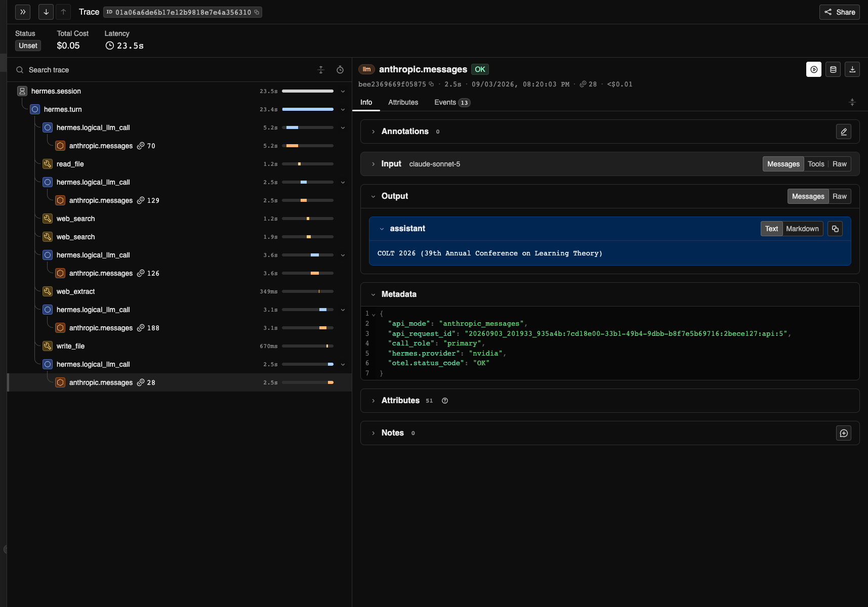Collapse the Output section
The image size is (868, 607).
pyautogui.click(x=373, y=196)
